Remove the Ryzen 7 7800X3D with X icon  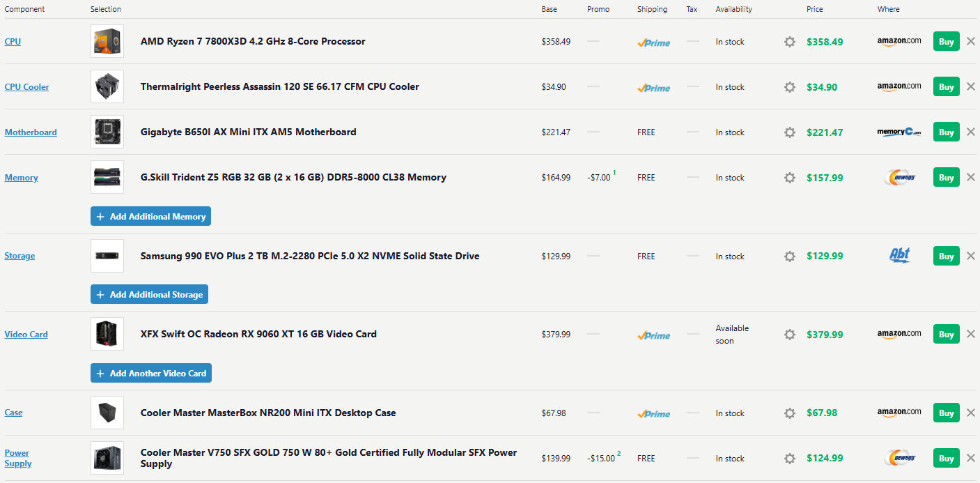[x=971, y=41]
